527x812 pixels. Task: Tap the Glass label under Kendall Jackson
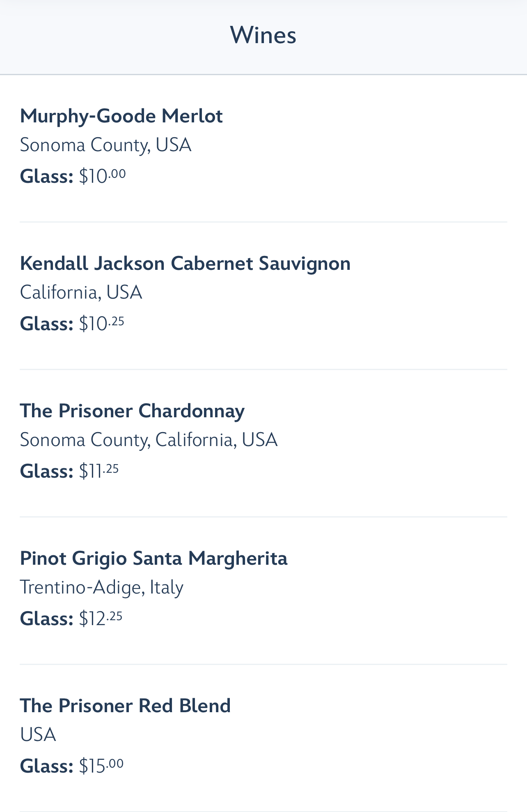[46, 324]
